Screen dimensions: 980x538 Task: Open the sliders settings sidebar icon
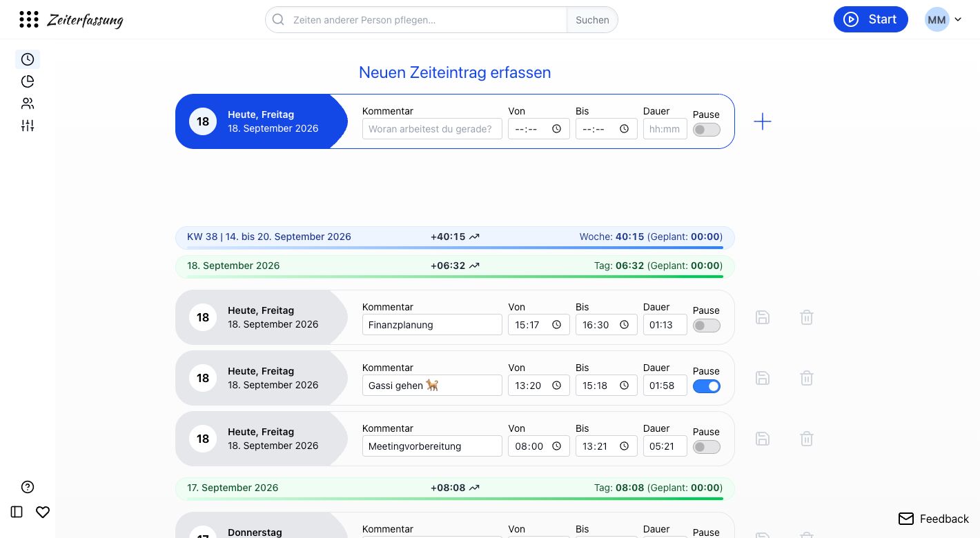tap(28, 126)
